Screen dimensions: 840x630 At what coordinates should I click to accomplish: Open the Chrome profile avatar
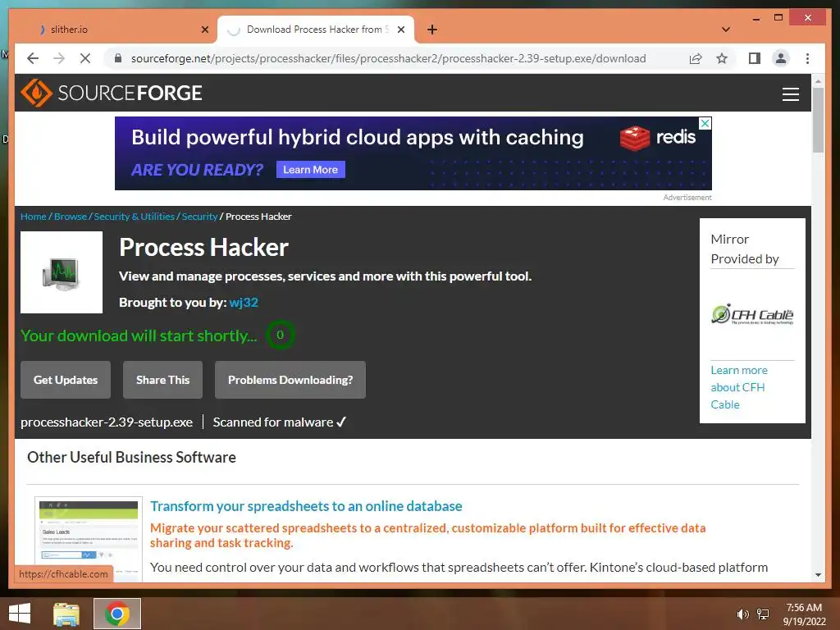[781, 58]
